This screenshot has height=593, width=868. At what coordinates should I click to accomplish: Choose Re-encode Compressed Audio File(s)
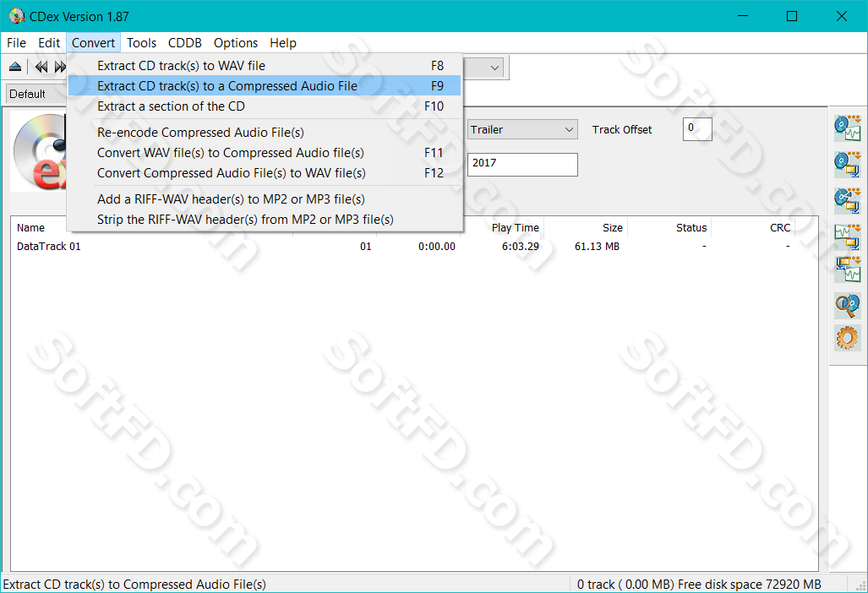pos(265,133)
